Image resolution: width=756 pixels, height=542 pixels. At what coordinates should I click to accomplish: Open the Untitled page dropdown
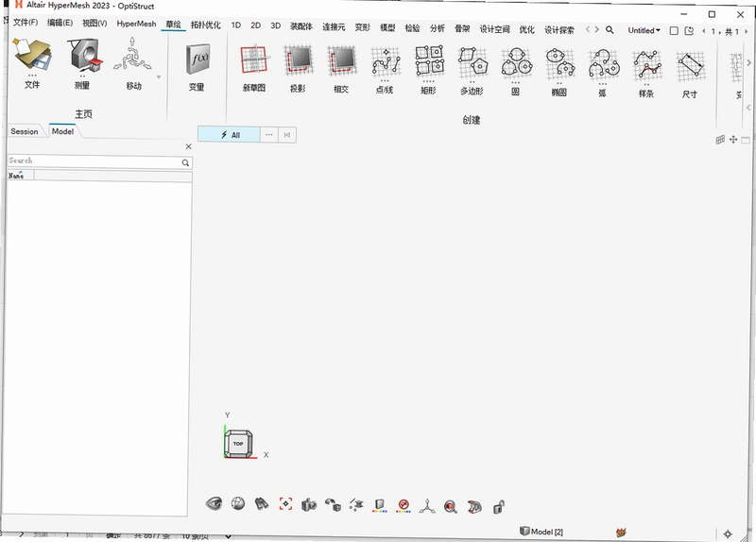click(644, 30)
